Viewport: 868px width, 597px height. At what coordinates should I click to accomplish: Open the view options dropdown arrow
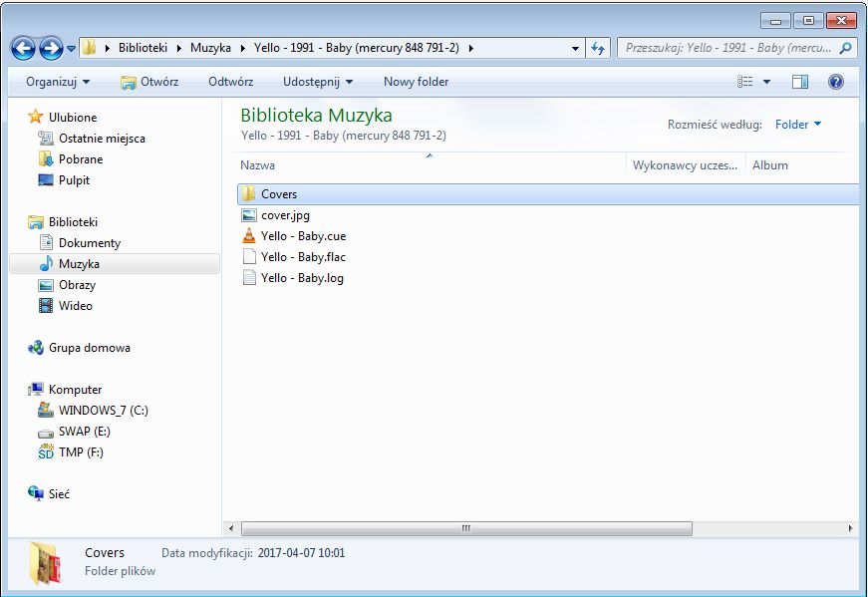(x=766, y=82)
